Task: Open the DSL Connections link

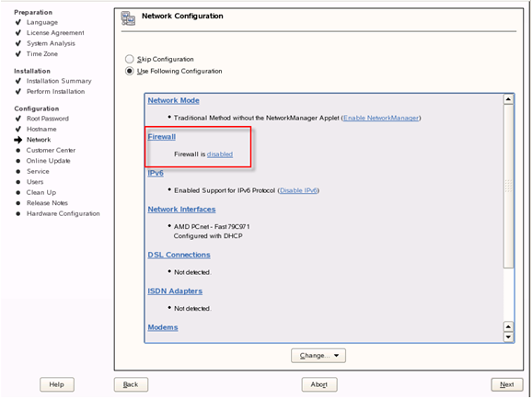Action: click(x=179, y=255)
